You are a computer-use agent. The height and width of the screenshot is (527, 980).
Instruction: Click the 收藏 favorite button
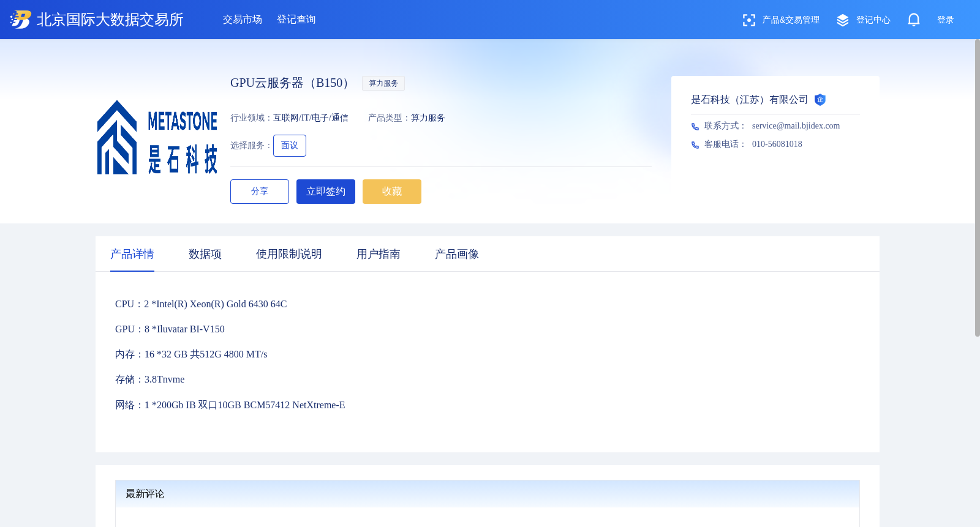pyautogui.click(x=392, y=192)
